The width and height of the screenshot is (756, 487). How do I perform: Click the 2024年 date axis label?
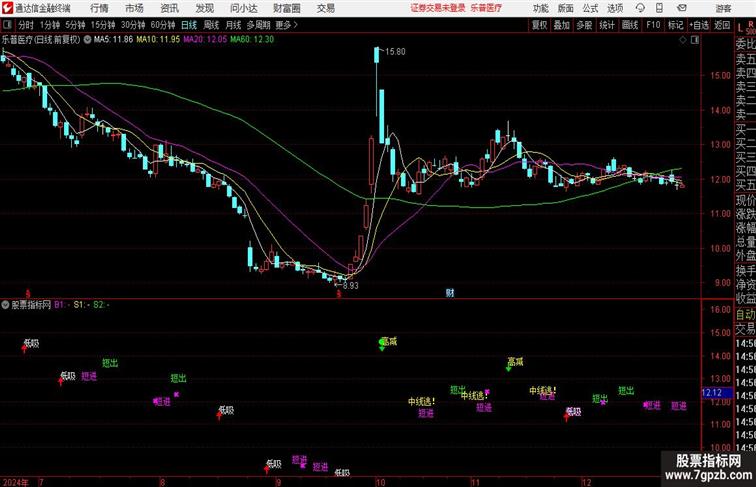(x=15, y=482)
